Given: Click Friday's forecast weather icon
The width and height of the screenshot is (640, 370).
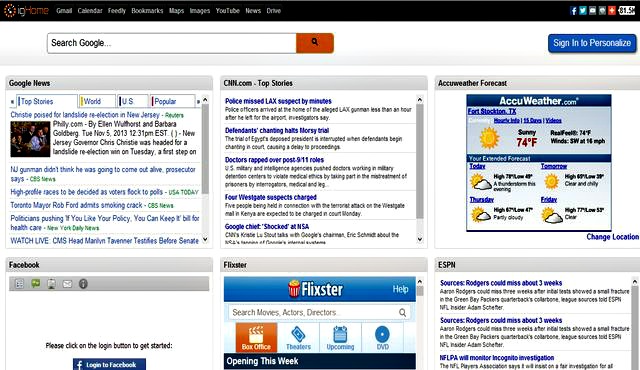Looking at the screenshot, I should (552, 215).
